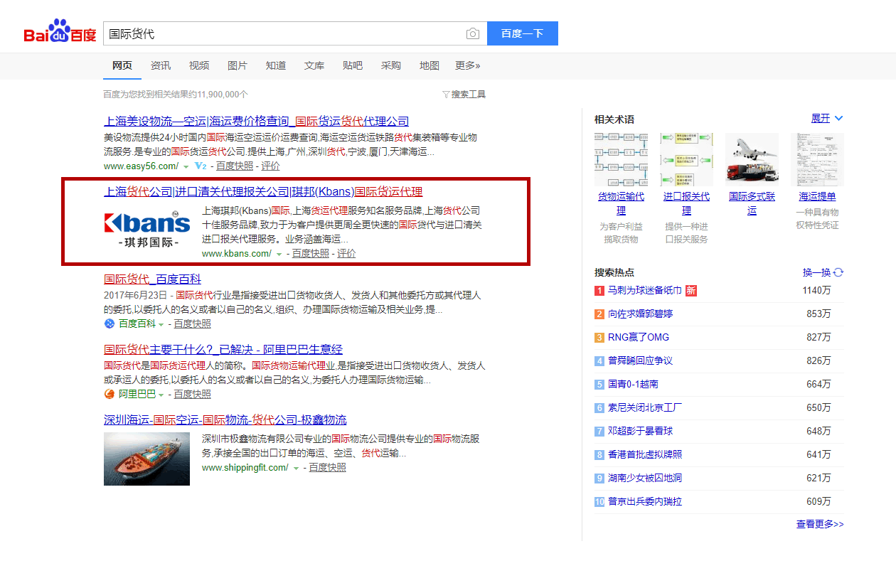The height and width of the screenshot is (588, 896).
Task: Open hot search 索尼关闭北京工厂
Action: [x=645, y=407]
